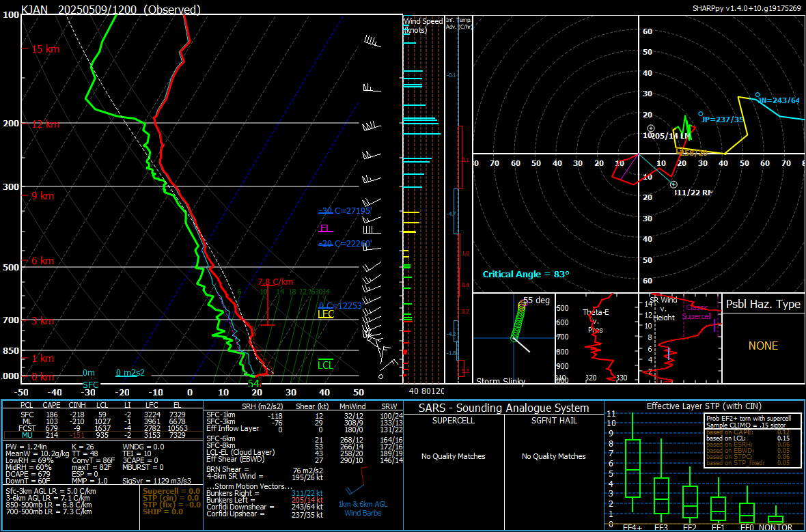This screenshot has height=532, width=806.
Task: Click the SFC-1km SRH row
Action: 305,415
